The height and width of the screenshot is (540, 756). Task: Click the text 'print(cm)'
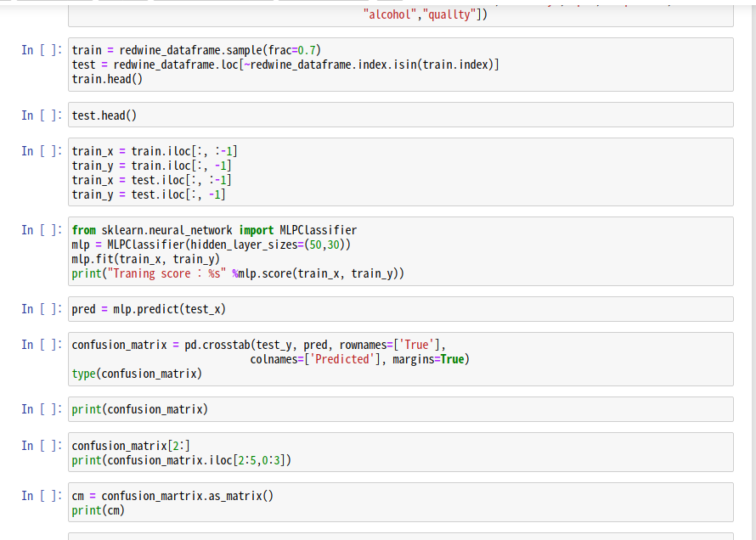tap(99, 510)
